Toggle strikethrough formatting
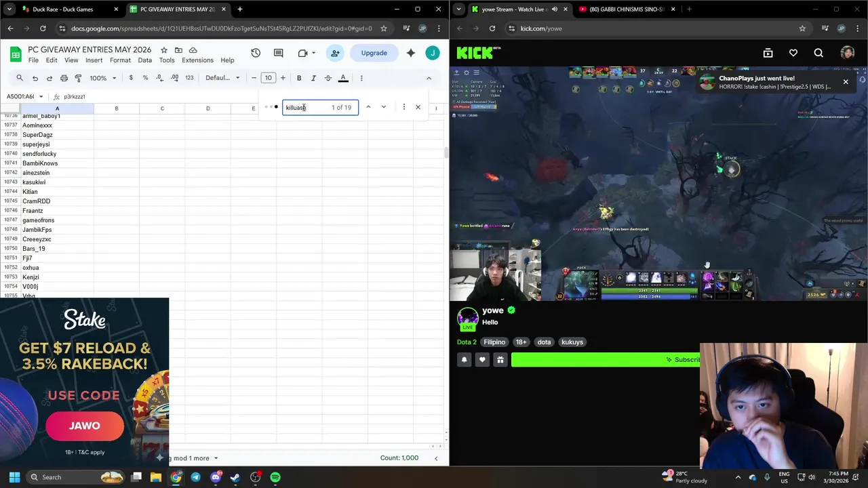 pyautogui.click(x=328, y=78)
